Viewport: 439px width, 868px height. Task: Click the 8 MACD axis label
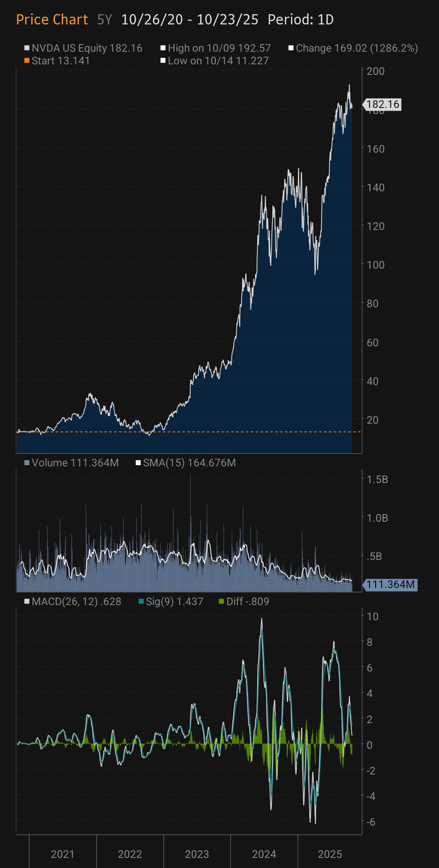pos(369,642)
